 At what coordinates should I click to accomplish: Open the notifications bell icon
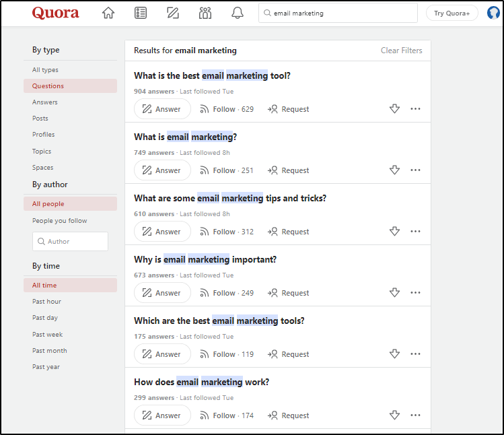238,13
